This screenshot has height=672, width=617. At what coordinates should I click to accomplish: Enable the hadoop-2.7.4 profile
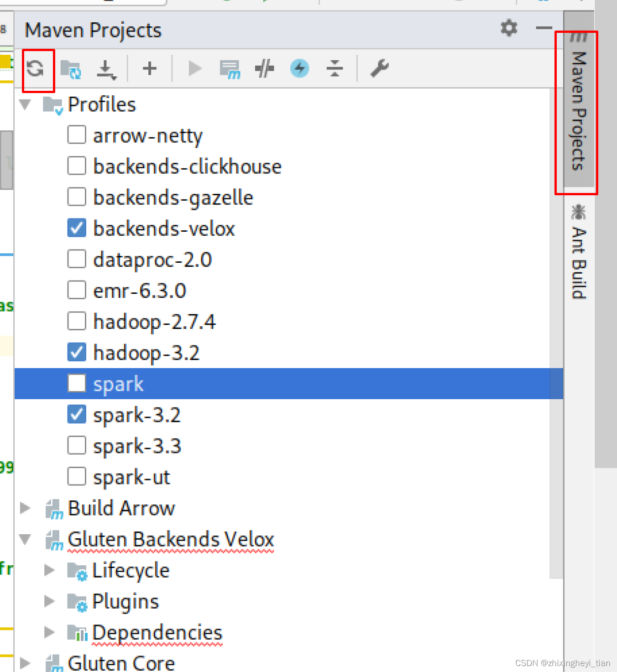click(77, 321)
